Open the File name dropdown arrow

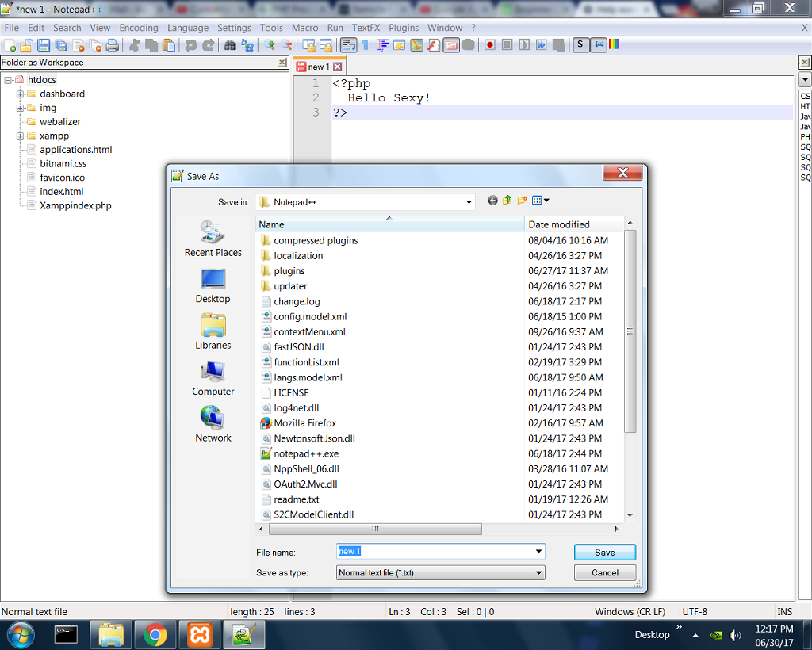(538, 552)
